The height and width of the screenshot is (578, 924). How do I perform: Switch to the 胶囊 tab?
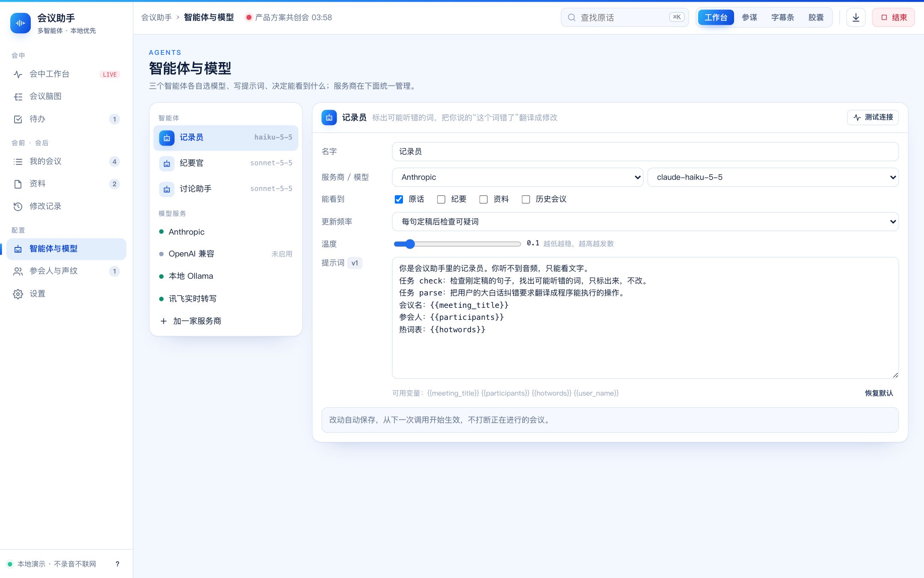tap(816, 18)
